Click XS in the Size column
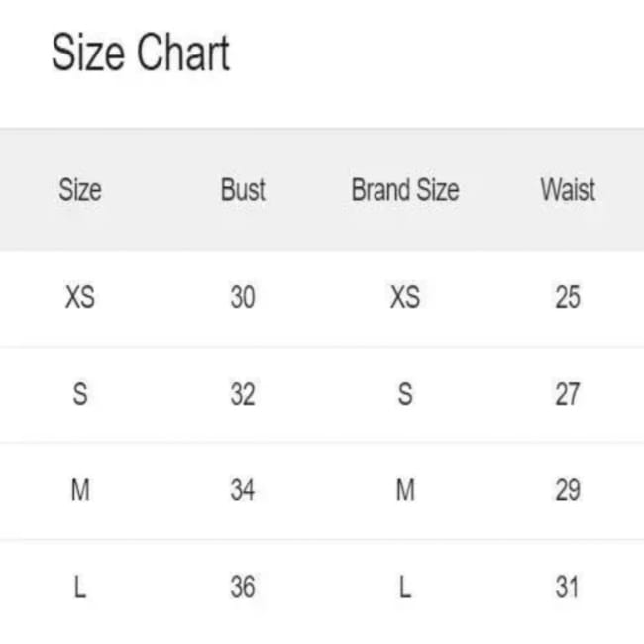This screenshot has height=644, width=644. [80, 296]
